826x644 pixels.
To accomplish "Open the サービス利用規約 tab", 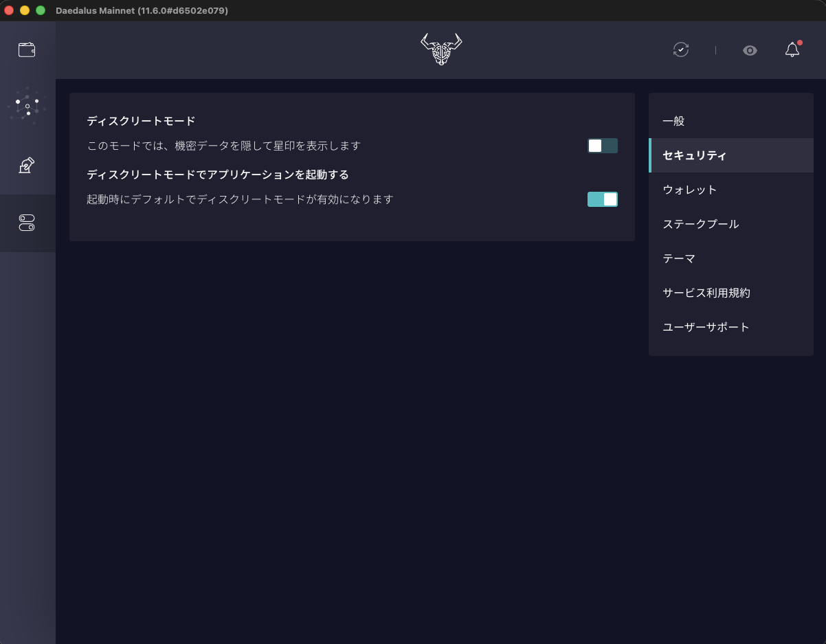I will coord(731,293).
